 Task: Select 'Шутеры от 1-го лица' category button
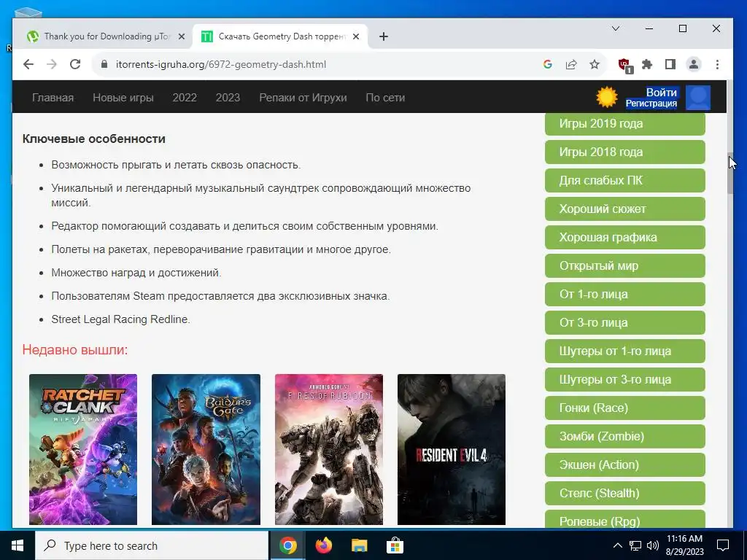[x=624, y=351]
